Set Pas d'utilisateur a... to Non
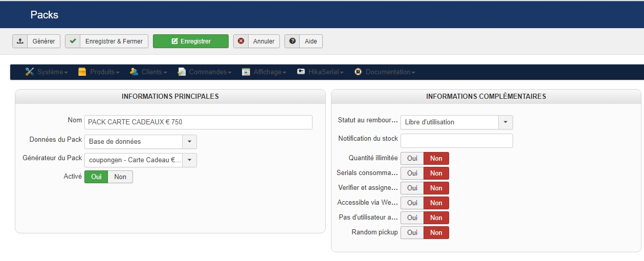Image resolution: width=644 pixels, height=261 pixels. coord(436,218)
